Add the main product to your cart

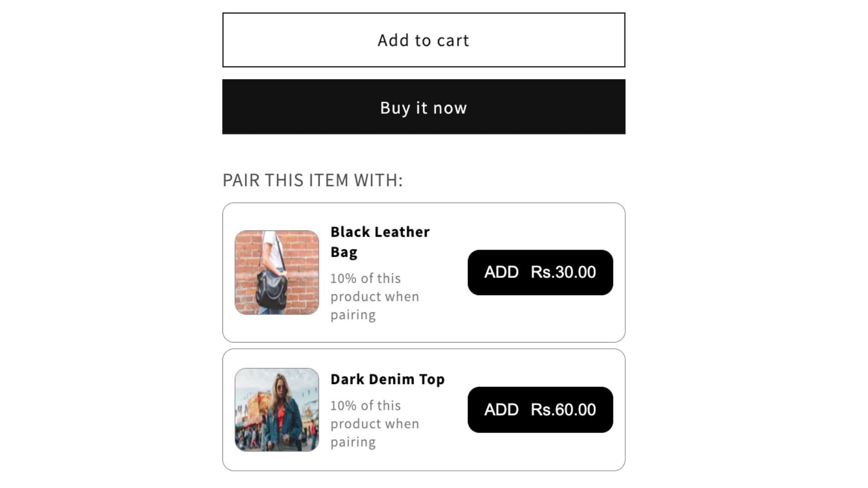(424, 40)
